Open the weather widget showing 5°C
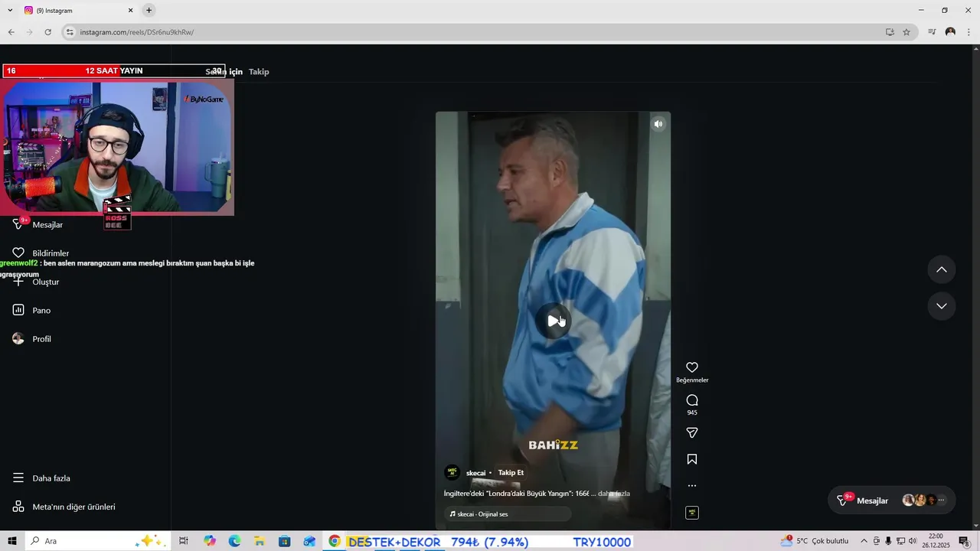 click(815, 541)
